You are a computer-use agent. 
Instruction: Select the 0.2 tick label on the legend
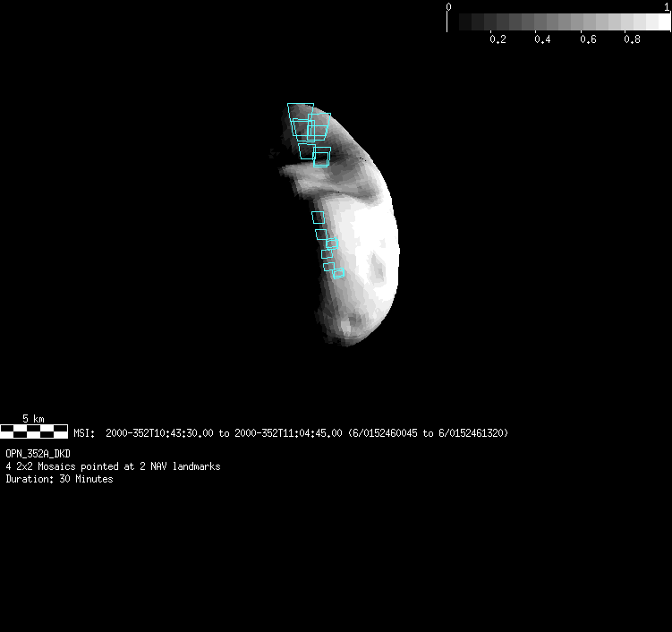coord(498,39)
